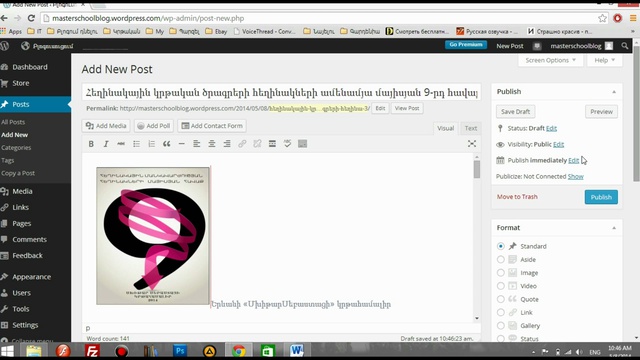Enter distraction-free fullscreen writing mode
This screenshot has width=640, height=360.
click(x=472, y=144)
